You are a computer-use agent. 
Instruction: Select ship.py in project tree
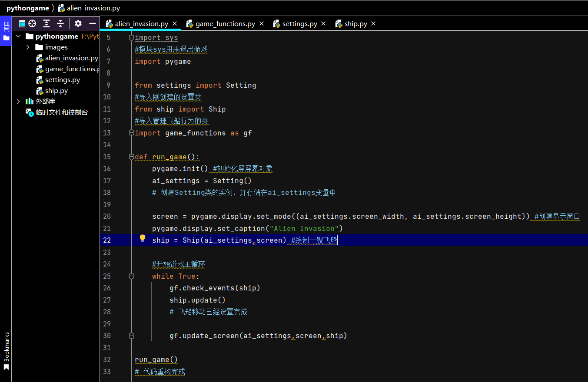pos(52,91)
